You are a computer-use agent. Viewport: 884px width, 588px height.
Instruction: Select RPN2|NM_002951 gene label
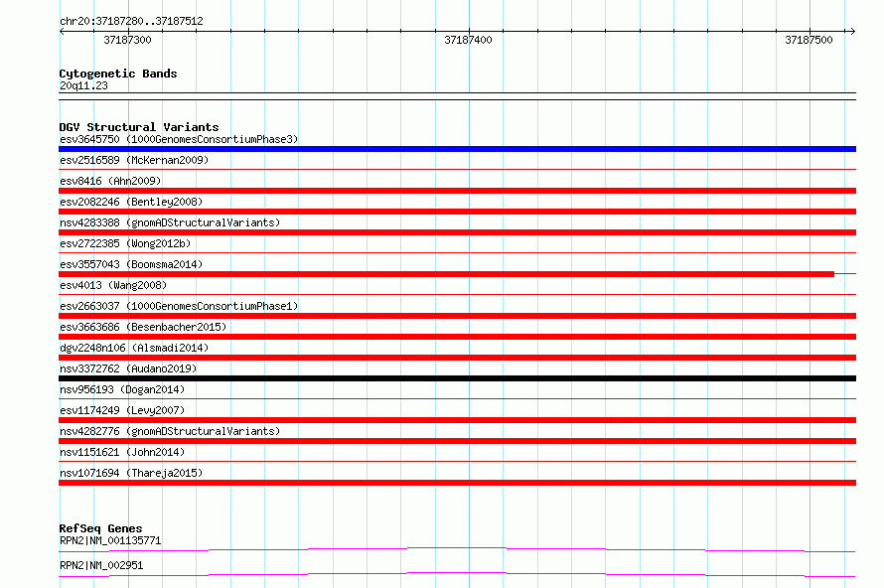[x=101, y=565]
